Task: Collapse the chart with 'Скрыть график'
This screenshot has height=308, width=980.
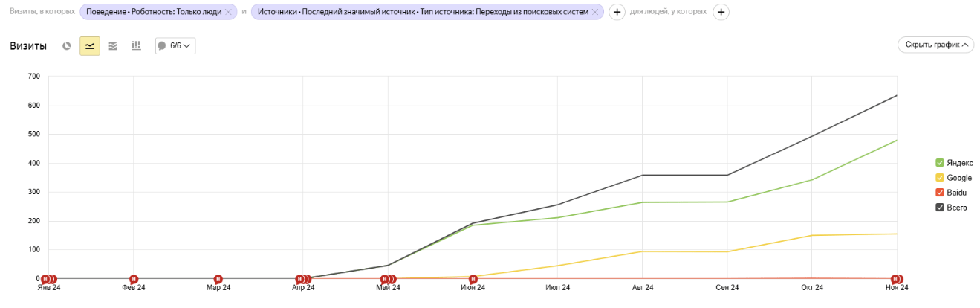Action: pyautogui.click(x=935, y=45)
